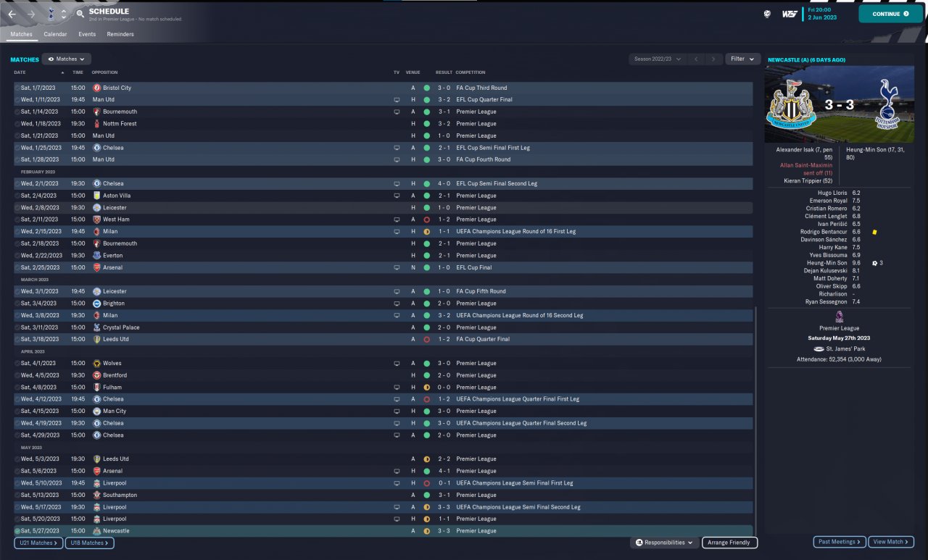Image resolution: width=928 pixels, height=560 pixels.
Task: Switch to the Matches tab
Action: (x=21, y=34)
